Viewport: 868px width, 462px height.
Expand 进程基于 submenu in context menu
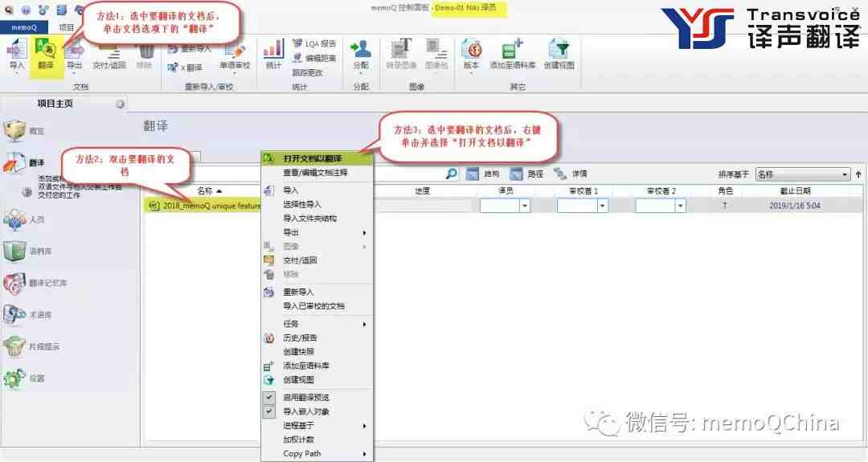click(x=317, y=426)
